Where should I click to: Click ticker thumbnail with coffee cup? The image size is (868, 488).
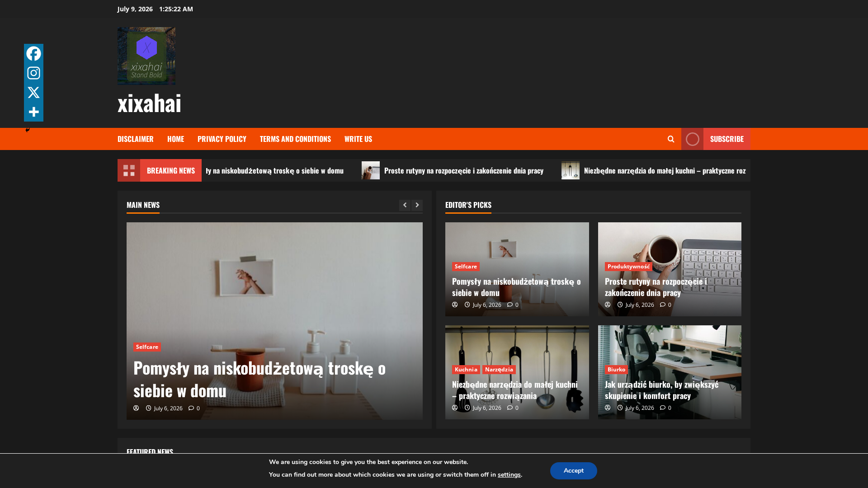tap(371, 170)
